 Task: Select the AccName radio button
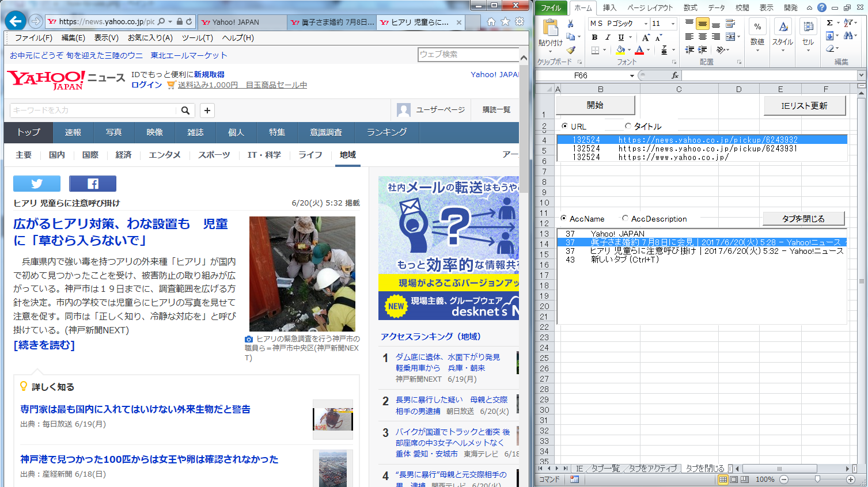click(x=564, y=219)
